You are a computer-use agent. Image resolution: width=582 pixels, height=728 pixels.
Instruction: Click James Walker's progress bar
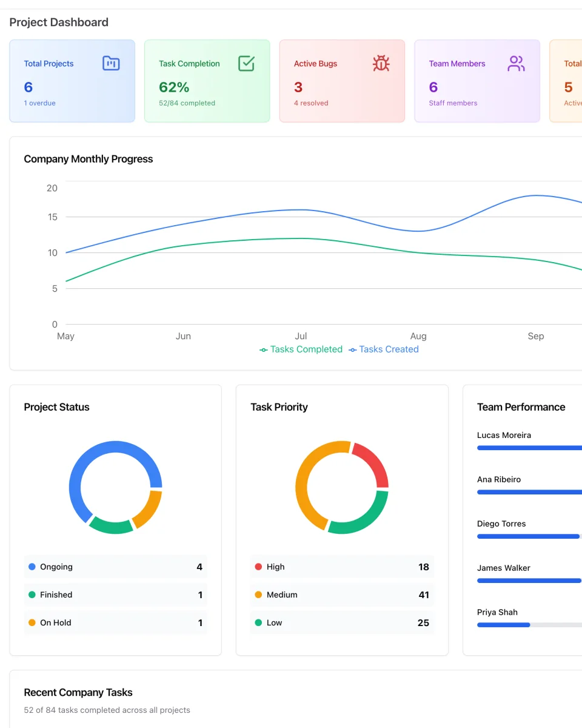click(529, 581)
